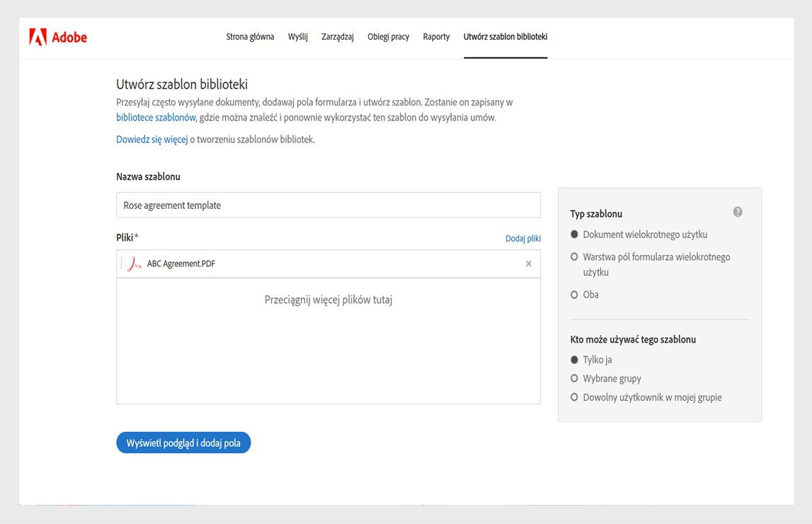Select Tylko ja radio button
The width and height of the screenshot is (812, 524).
574,360
